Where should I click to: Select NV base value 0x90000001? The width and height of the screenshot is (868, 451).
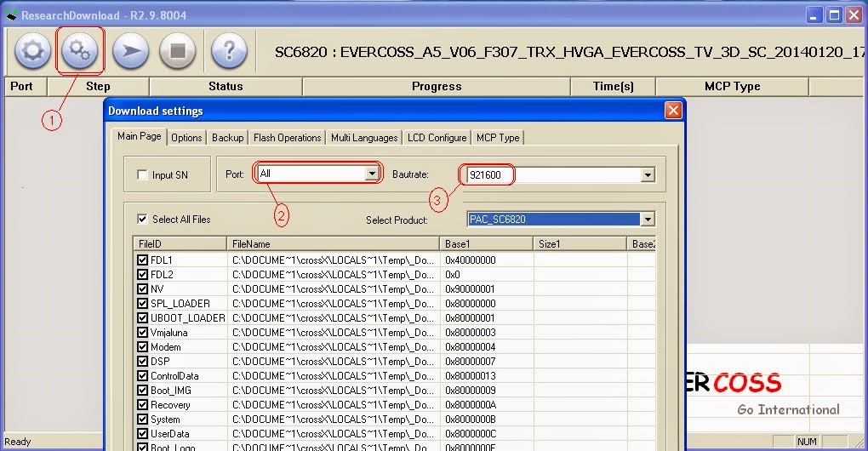pyautogui.click(x=471, y=288)
